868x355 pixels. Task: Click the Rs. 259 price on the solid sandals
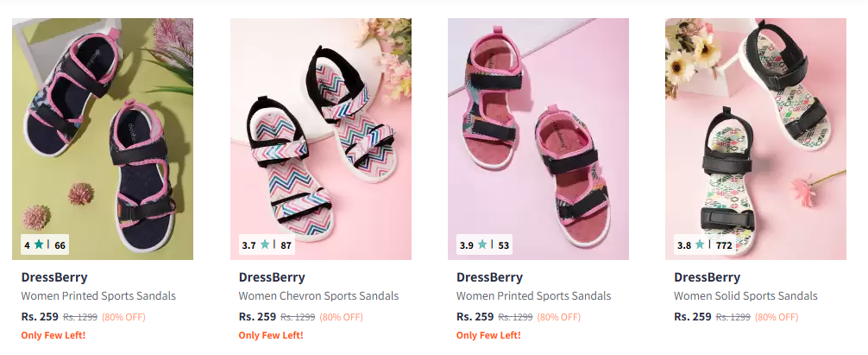(693, 317)
